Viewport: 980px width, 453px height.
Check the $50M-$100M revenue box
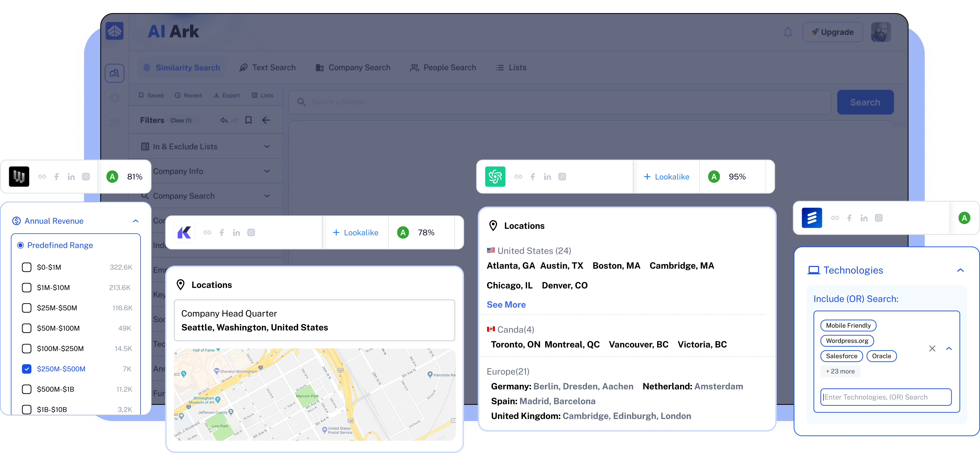[x=27, y=328]
